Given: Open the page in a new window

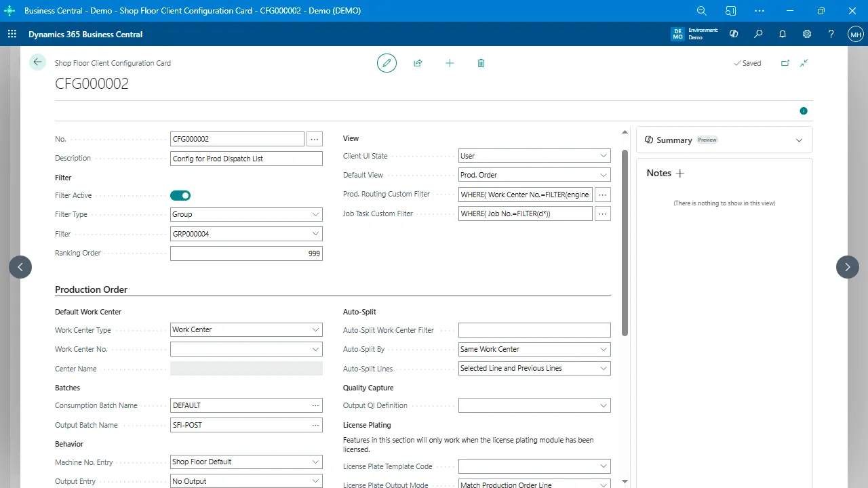Looking at the screenshot, I should (785, 63).
